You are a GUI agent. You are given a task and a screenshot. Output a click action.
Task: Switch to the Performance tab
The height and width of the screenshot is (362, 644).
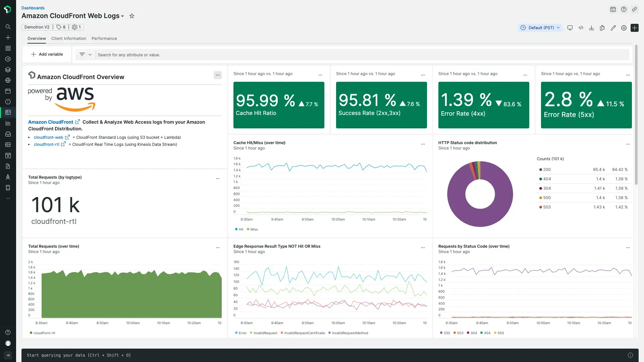[x=104, y=39]
